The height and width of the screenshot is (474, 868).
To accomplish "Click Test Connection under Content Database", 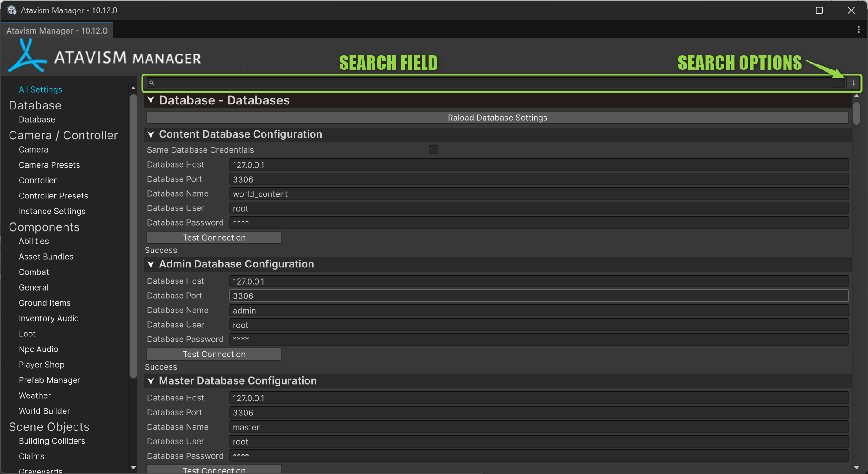I will coord(214,237).
